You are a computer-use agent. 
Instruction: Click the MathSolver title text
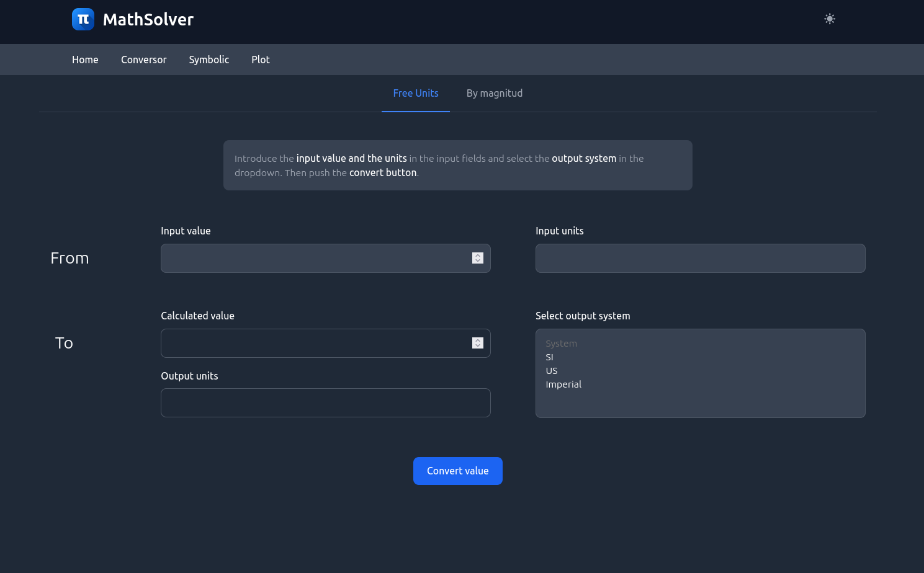click(x=148, y=19)
